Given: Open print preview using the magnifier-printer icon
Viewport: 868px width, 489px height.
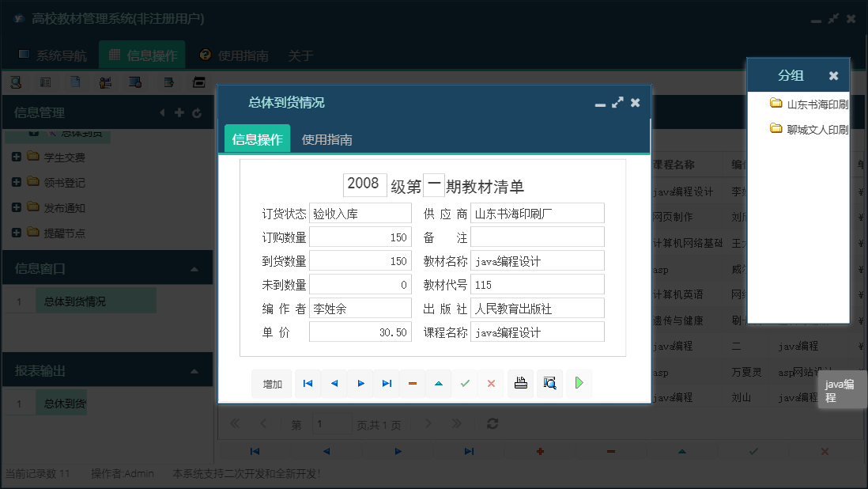Looking at the screenshot, I should (x=549, y=383).
